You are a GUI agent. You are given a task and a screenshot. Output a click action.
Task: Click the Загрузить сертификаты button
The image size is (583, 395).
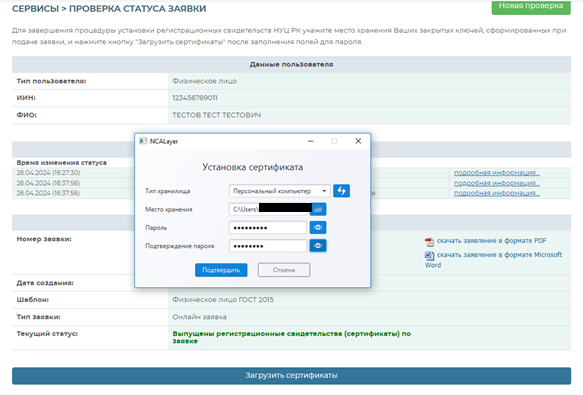click(x=292, y=376)
